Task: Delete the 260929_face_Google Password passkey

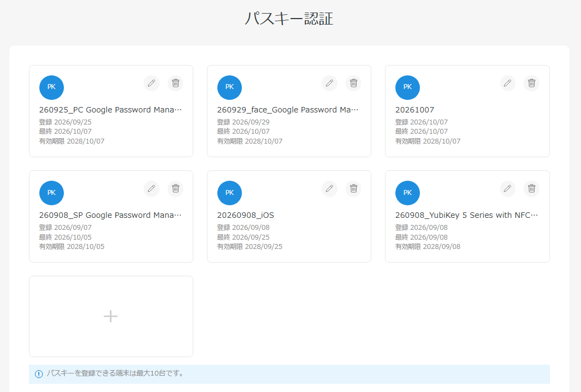Action: click(353, 83)
